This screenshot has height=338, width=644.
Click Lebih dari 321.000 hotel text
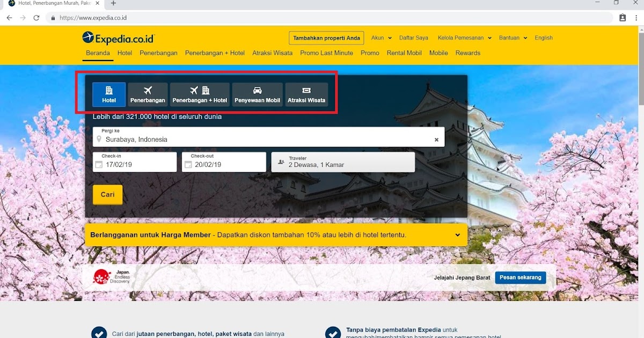pos(157,116)
